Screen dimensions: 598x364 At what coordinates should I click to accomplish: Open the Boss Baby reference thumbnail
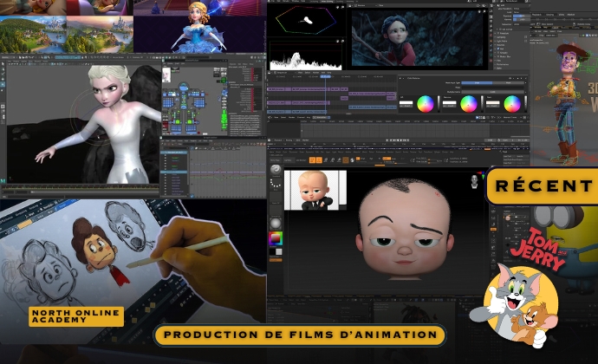(x=315, y=190)
